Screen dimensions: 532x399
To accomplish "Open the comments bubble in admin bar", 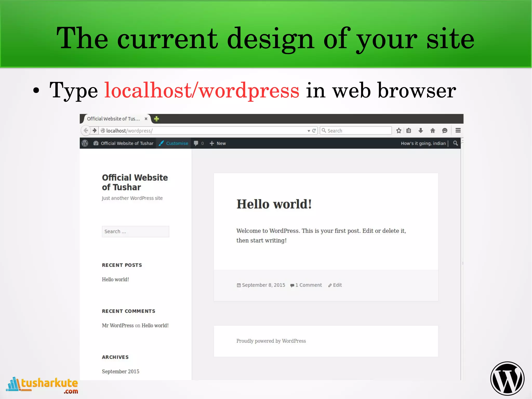I will (199, 143).
